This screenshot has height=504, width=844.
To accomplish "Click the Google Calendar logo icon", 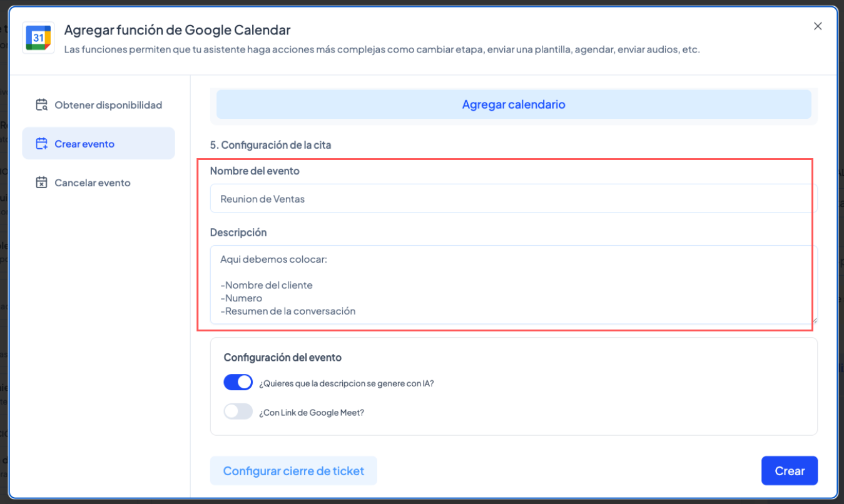I will coord(38,38).
